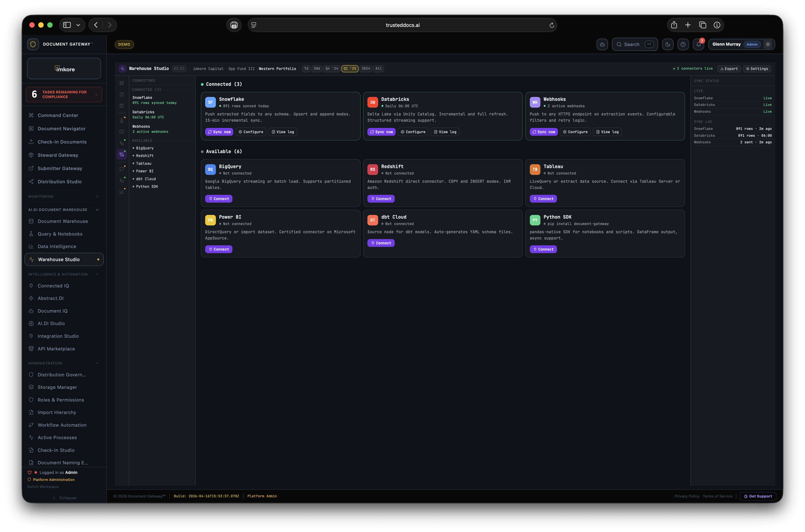Click the Document Gateway shield logo
Screen dimensions: 805x532
pos(33,44)
